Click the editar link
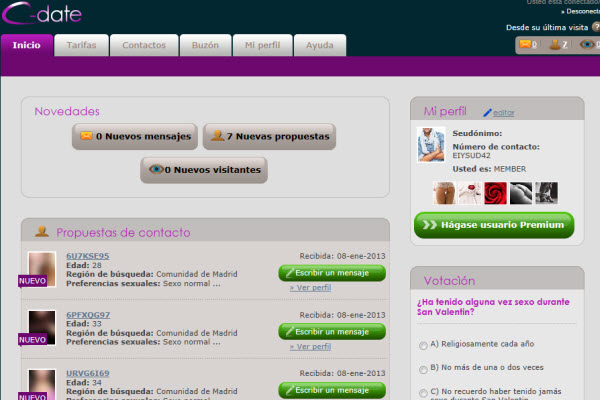Image resolution: width=600 pixels, height=400 pixels. click(504, 113)
